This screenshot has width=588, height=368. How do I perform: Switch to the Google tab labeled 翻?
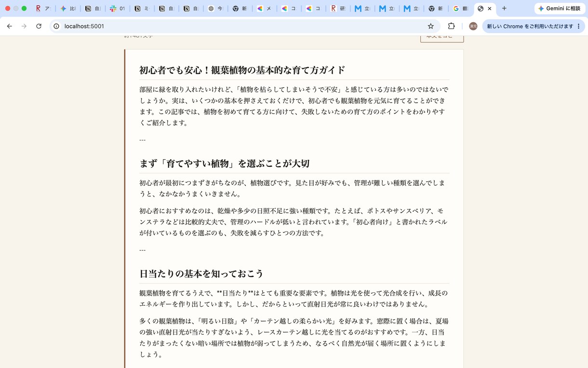(460, 8)
